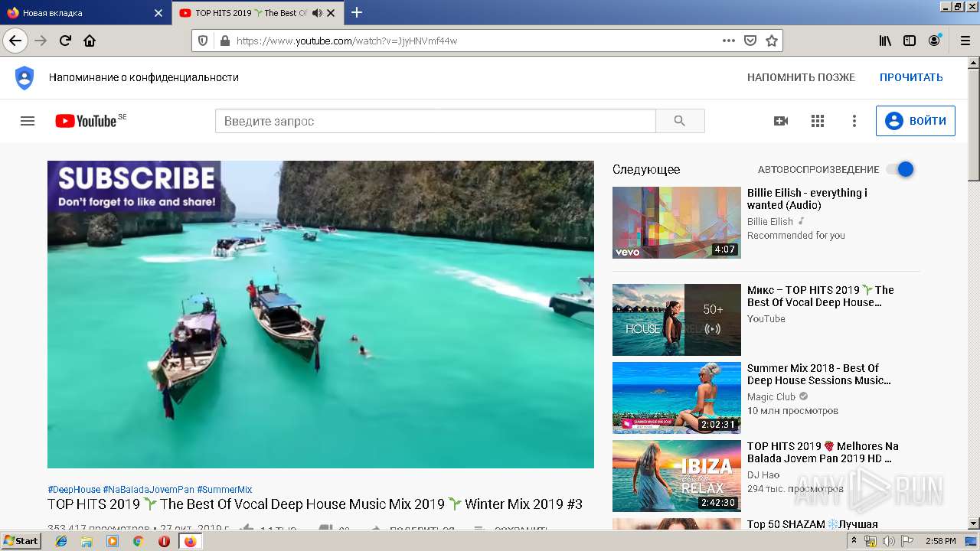This screenshot has height=551, width=980.
Task: Open page actions three-dot menu in address bar
Action: click(x=729, y=41)
